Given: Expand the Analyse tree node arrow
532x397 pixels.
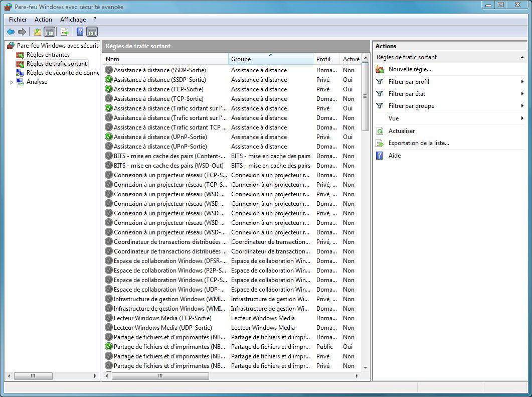Looking at the screenshot, I should (11, 82).
